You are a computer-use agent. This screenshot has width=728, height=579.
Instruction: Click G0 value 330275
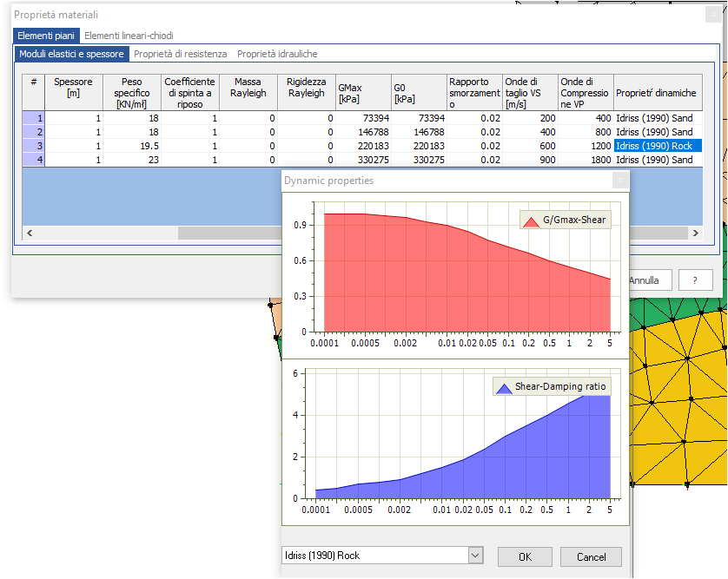point(419,160)
